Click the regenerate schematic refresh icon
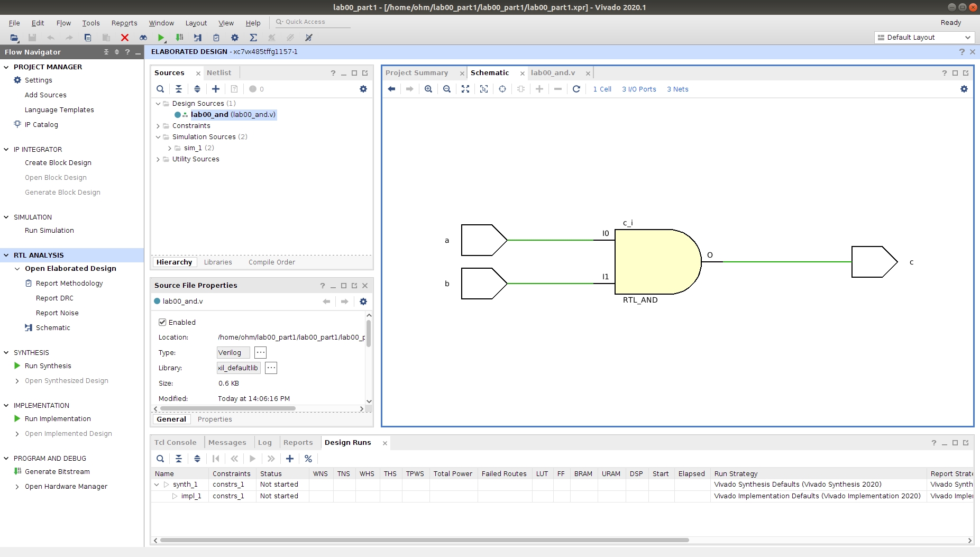This screenshot has width=980, height=557. point(576,89)
